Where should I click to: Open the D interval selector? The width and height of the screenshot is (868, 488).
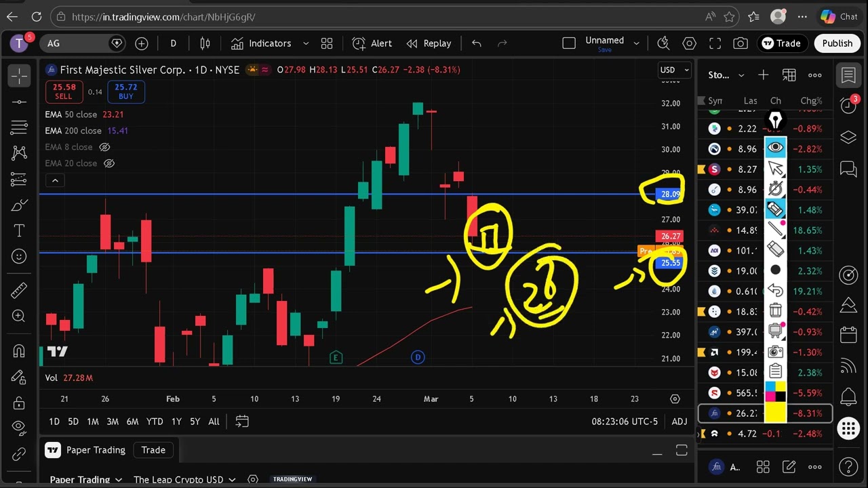click(x=173, y=43)
